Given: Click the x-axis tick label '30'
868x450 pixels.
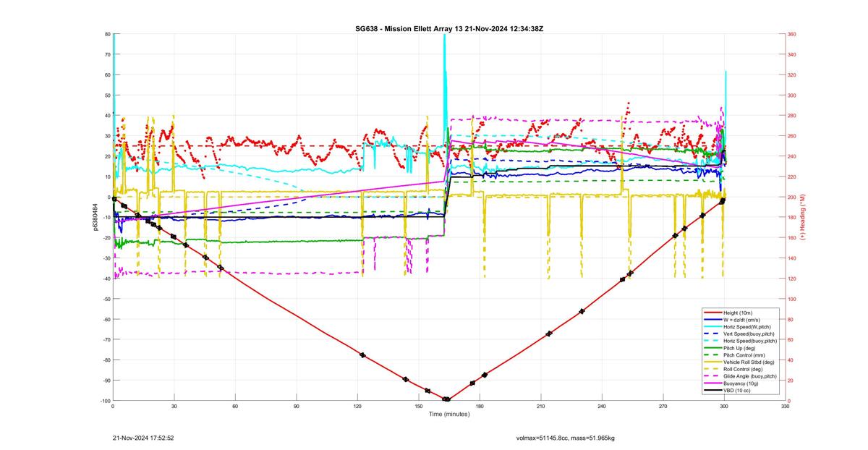Looking at the screenshot, I should [174, 407].
